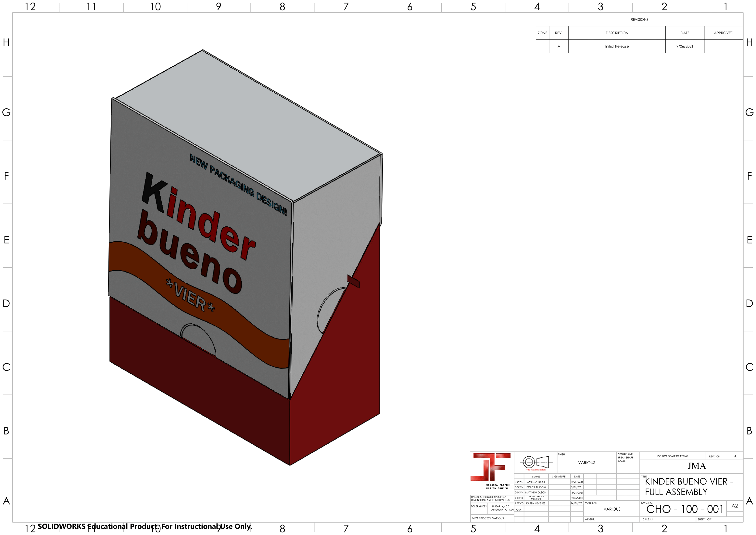Click the "TOLERANCES" label
This screenshot has height=535, width=756.
(x=479, y=506)
